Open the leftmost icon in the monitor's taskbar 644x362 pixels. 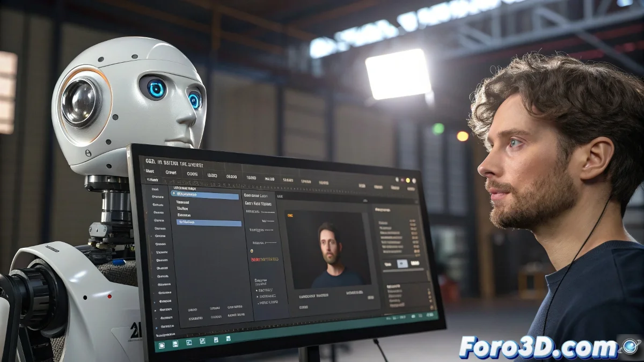[162, 346]
